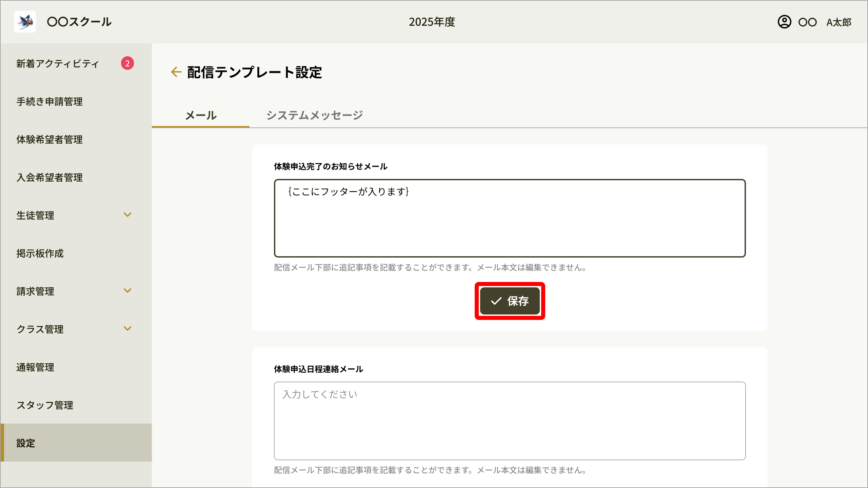Open 掲示板作成 in the sidebar
Screen dimensions: 868x488
click(x=76, y=253)
